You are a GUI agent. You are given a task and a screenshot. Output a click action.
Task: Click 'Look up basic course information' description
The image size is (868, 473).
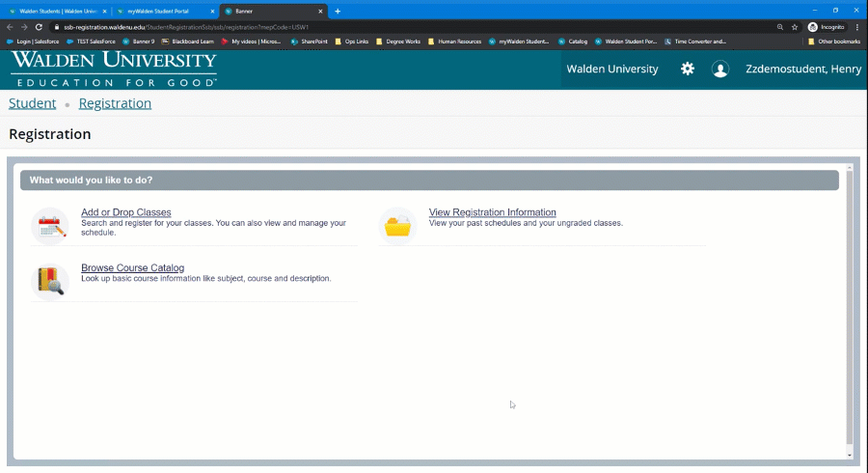[206, 279]
